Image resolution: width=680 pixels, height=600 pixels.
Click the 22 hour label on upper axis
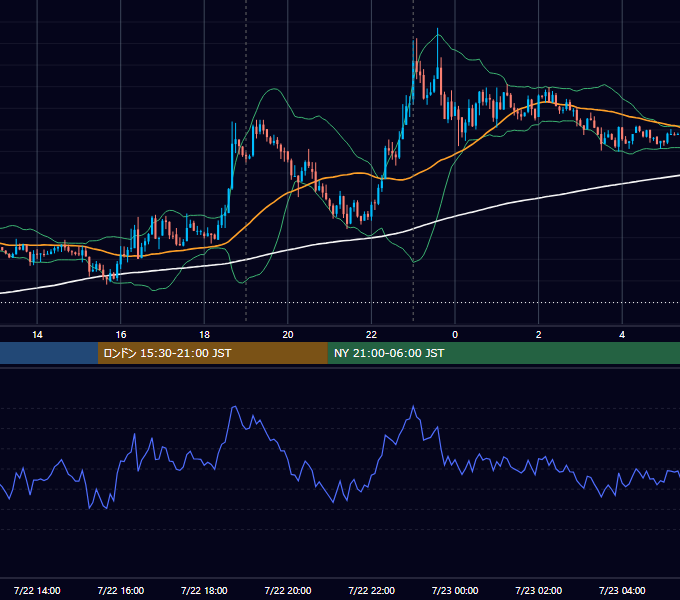click(371, 335)
